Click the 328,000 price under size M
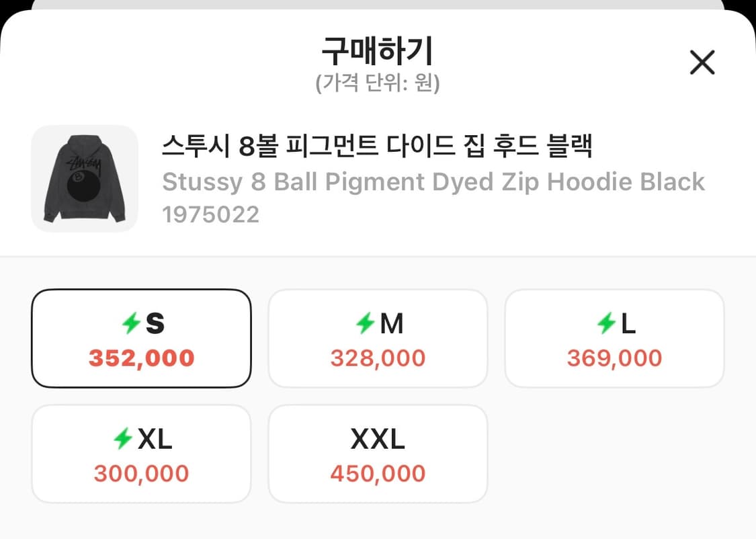 (x=378, y=358)
